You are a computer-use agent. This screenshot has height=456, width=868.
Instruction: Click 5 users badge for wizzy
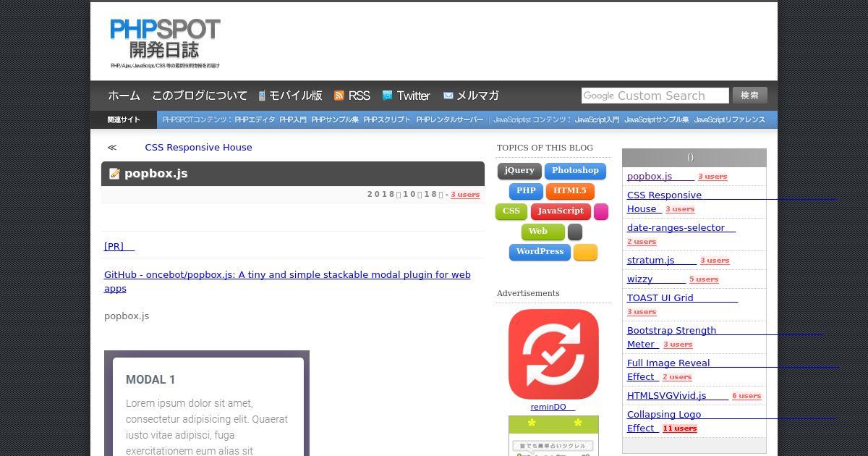pyautogui.click(x=704, y=279)
